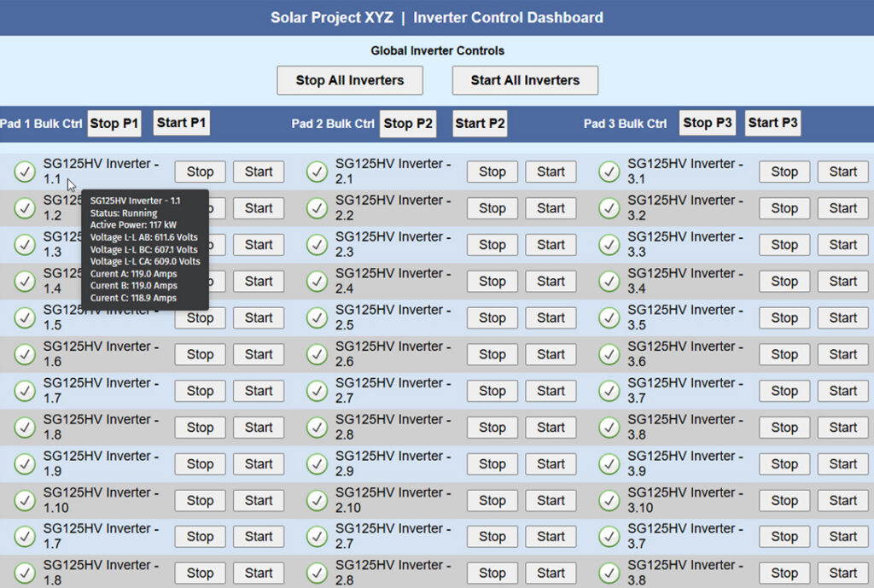Click the status checkmark icon for Inverter 1.2
The height and width of the screenshot is (588, 874).
tap(25, 208)
